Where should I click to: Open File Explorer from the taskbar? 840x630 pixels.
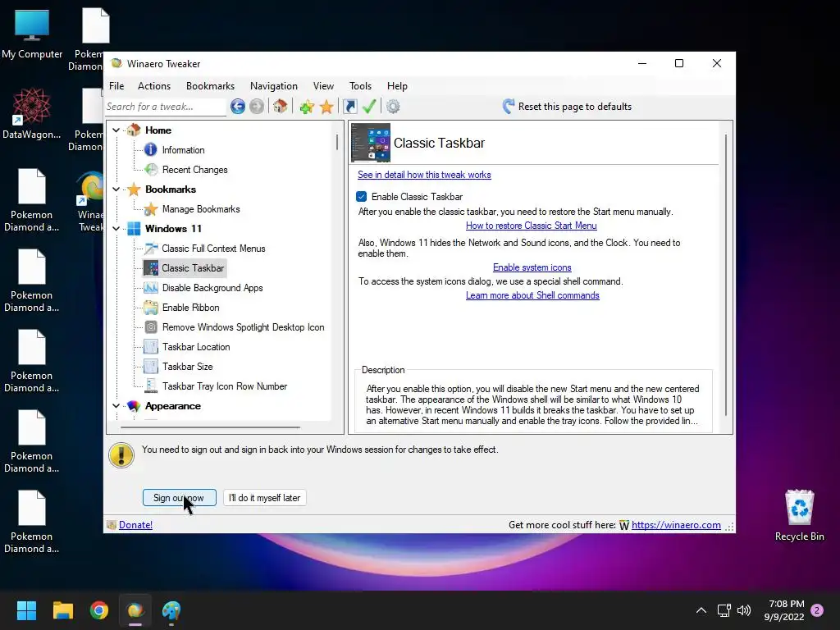[x=62, y=610]
